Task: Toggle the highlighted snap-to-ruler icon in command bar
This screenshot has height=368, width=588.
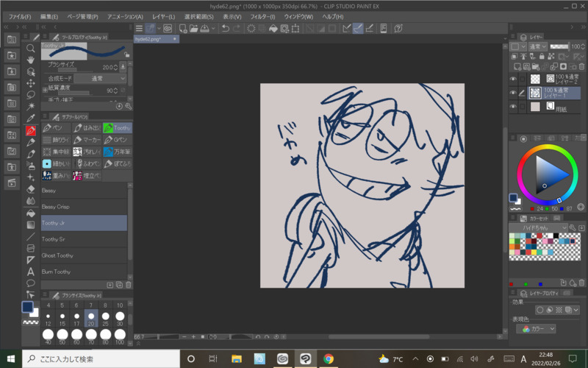Action: click(358, 29)
